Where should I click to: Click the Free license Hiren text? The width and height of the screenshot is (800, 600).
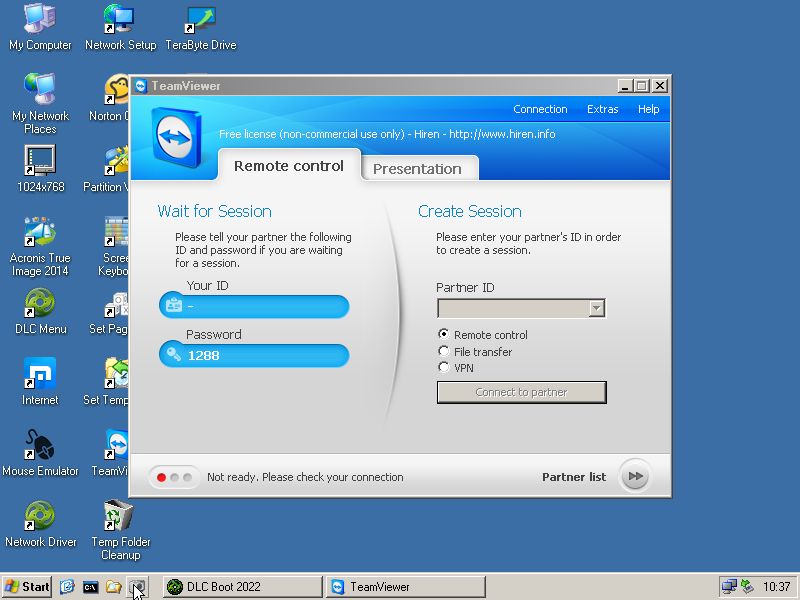click(387, 134)
